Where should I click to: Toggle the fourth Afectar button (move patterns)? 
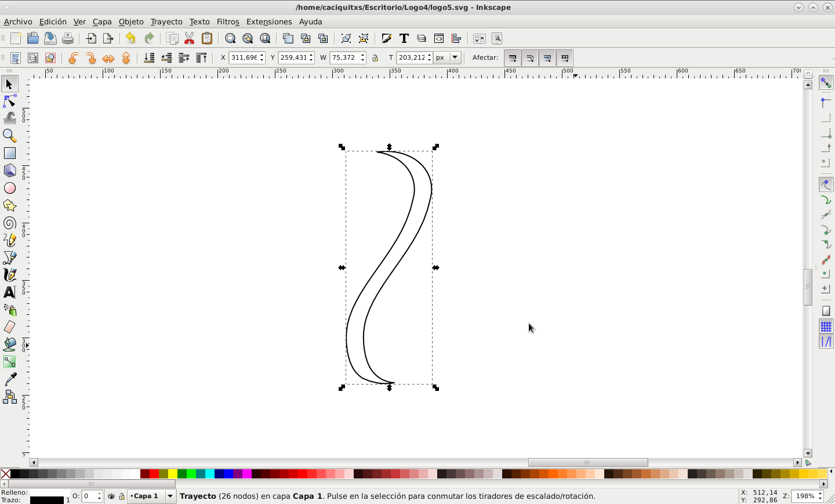tap(565, 58)
